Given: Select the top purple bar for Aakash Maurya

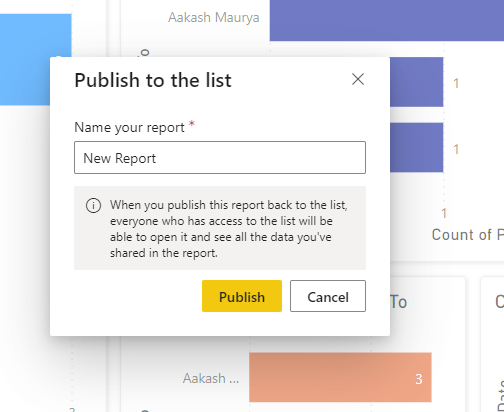Looking at the screenshot, I should tap(387, 20).
